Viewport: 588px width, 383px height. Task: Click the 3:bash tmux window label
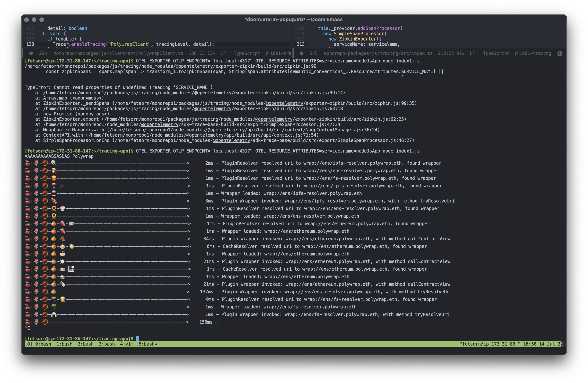(x=106, y=344)
